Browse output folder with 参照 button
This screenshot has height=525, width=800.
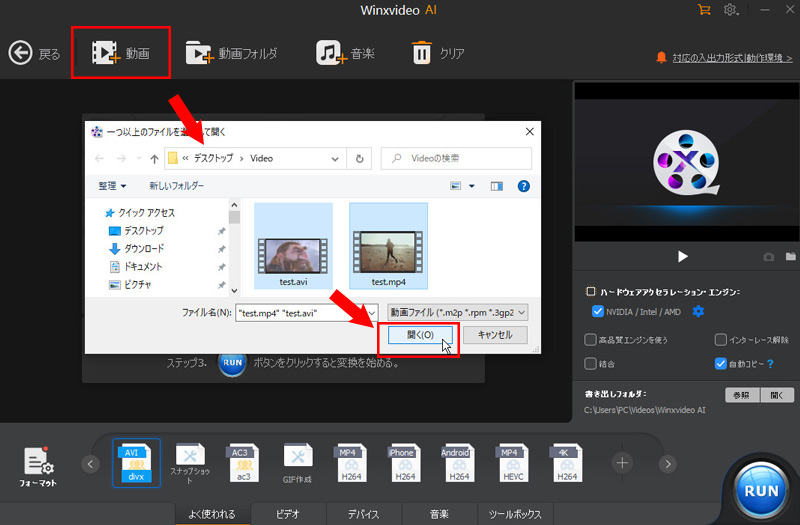tap(742, 395)
